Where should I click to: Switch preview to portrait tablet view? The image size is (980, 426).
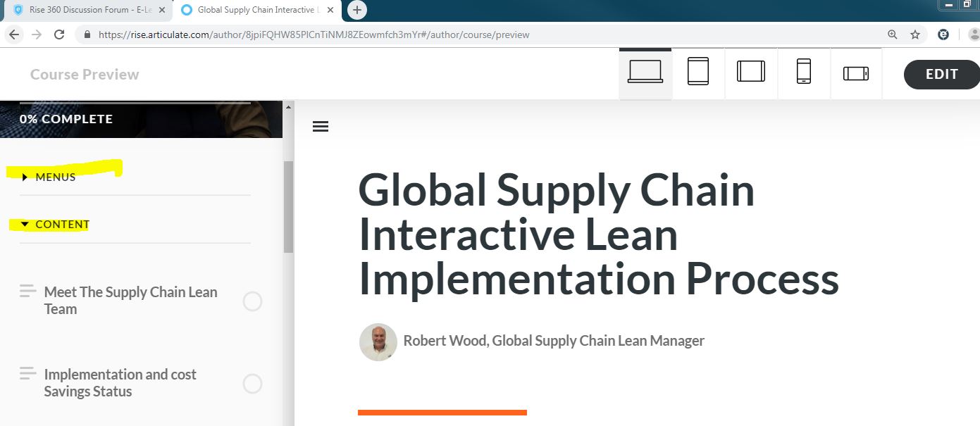698,73
